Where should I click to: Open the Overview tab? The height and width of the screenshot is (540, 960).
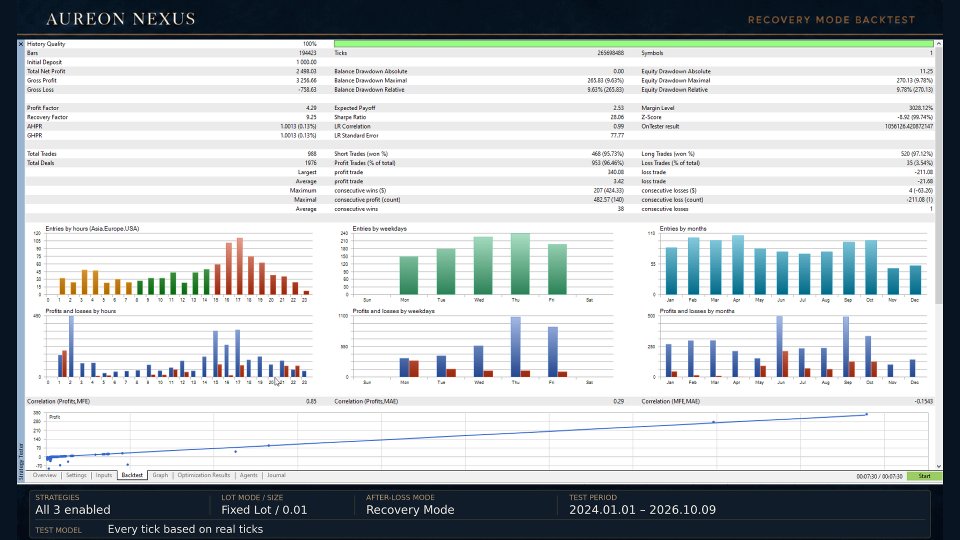(44, 475)
